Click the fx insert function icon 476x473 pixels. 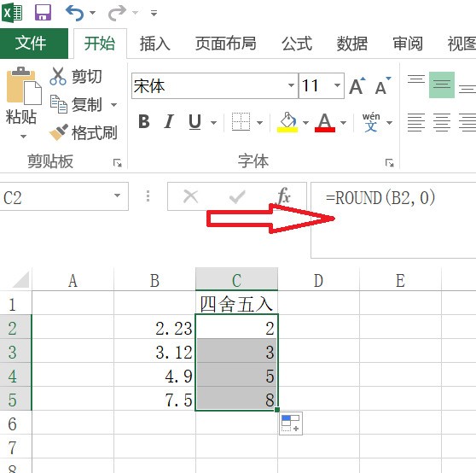[284, 196]
